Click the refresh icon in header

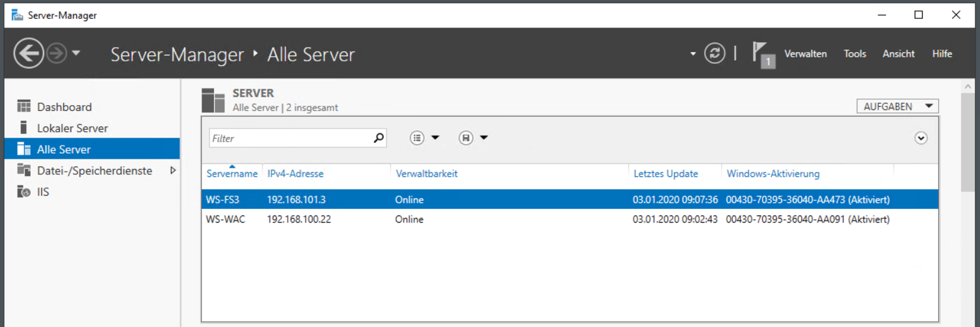[x=714, y=54]
